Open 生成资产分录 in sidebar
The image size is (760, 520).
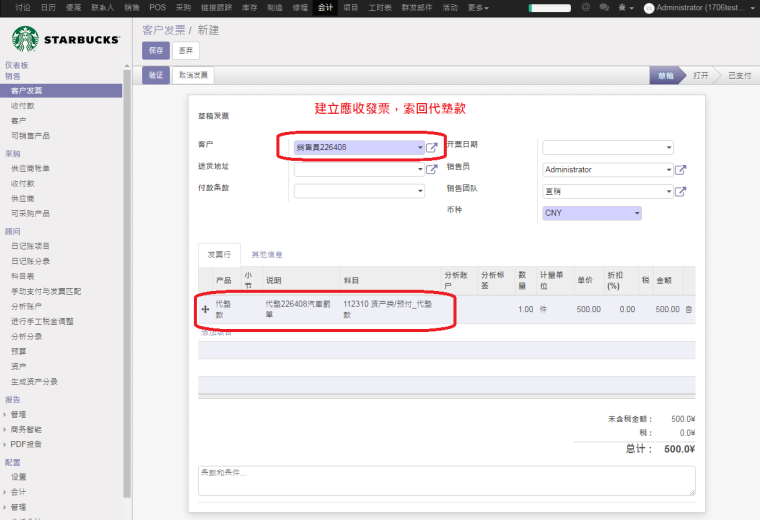[34, 381]
